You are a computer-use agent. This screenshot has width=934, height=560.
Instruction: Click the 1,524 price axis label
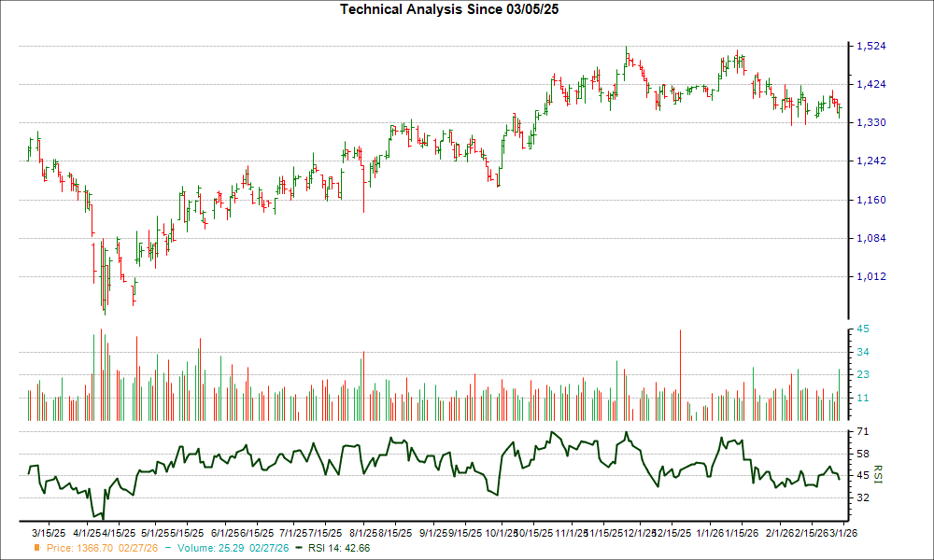click(870, 45)
